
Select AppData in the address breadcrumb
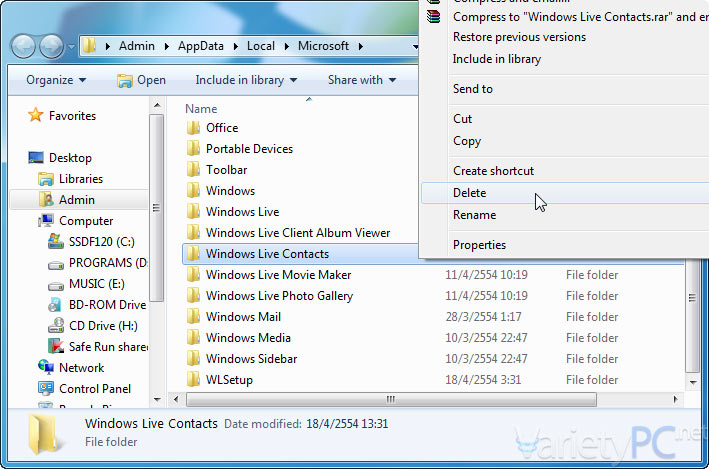click(x=201, y=46)
